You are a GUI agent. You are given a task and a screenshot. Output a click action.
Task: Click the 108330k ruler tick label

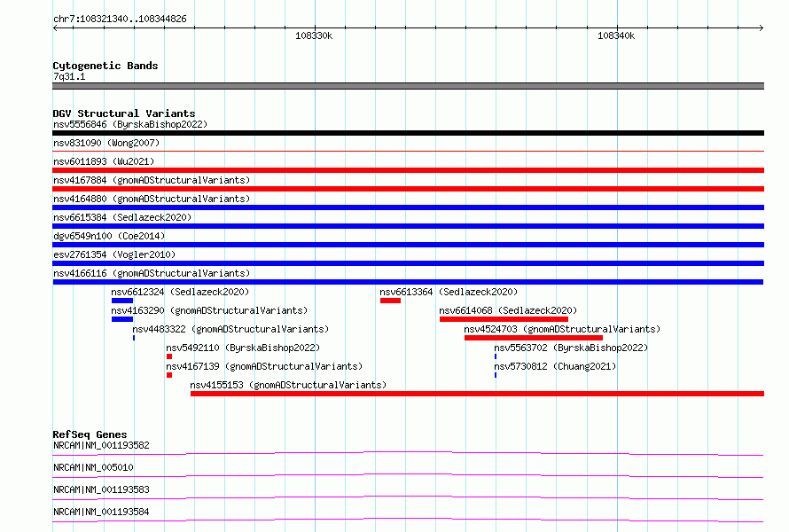pyautogui.click(x=314, y=35)
